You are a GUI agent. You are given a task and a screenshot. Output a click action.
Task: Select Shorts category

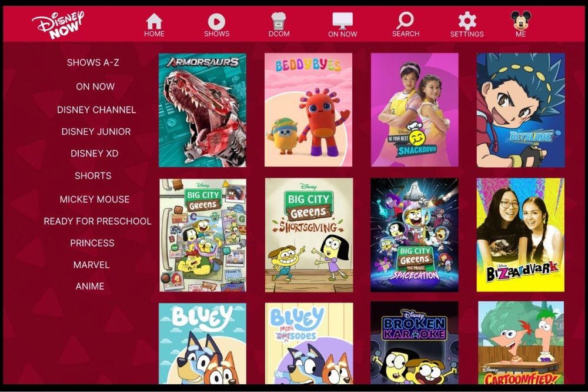93,175
